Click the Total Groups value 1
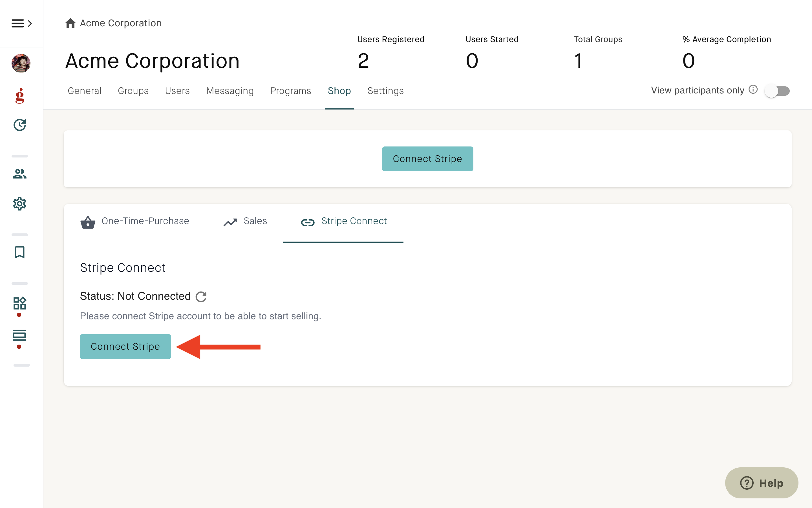 point(578,61)
